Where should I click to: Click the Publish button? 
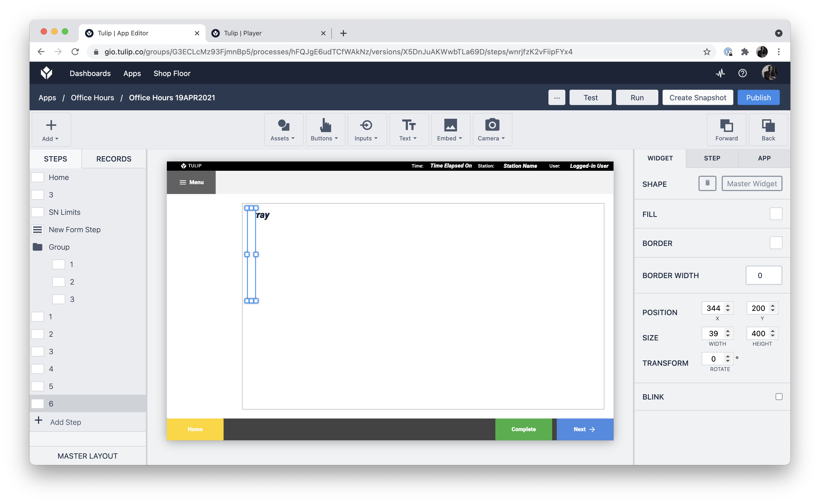758,98
